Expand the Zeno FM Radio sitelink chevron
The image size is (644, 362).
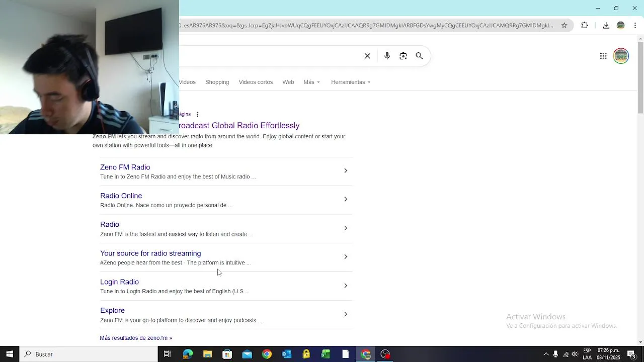(346, 170)
